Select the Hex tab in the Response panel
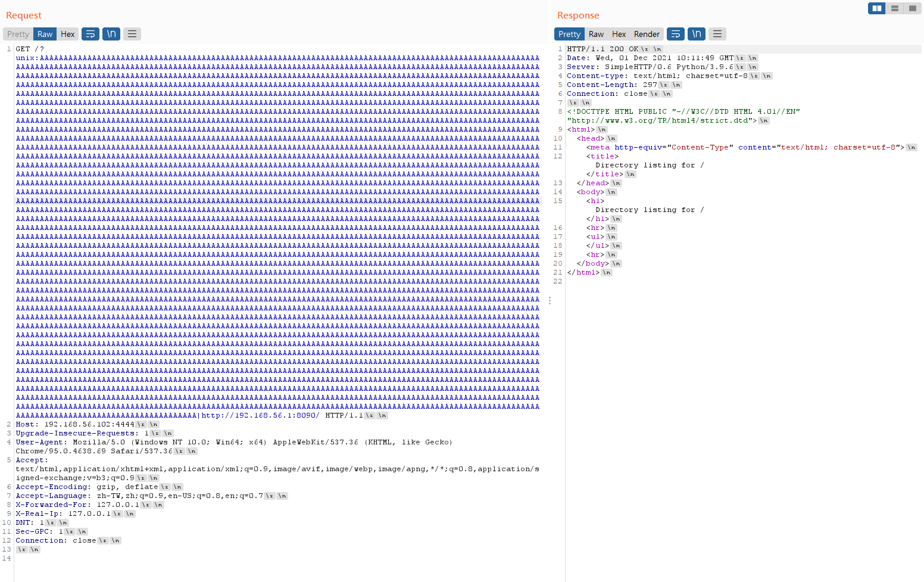This screenshot has width=924, height=582. point(619,33)
